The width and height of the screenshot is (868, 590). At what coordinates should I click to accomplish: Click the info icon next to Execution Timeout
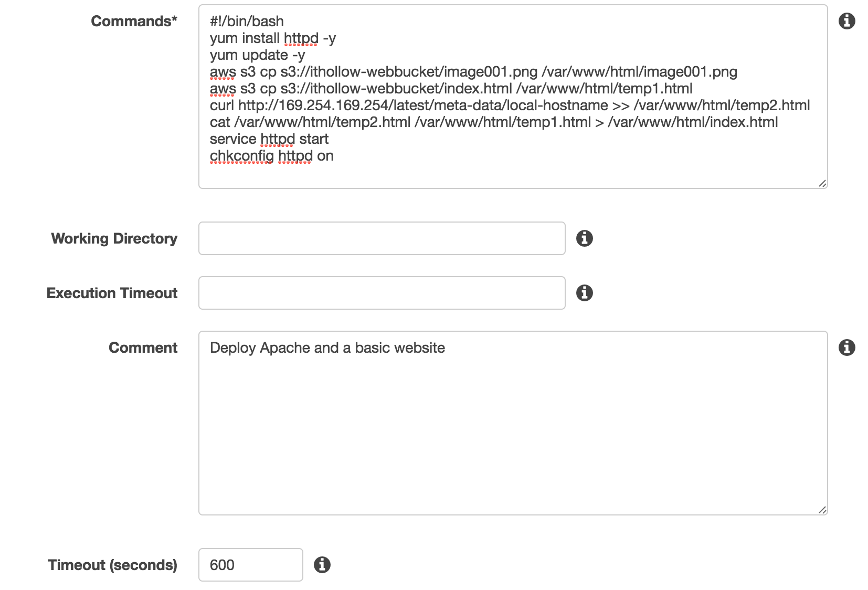coord(584,293)
